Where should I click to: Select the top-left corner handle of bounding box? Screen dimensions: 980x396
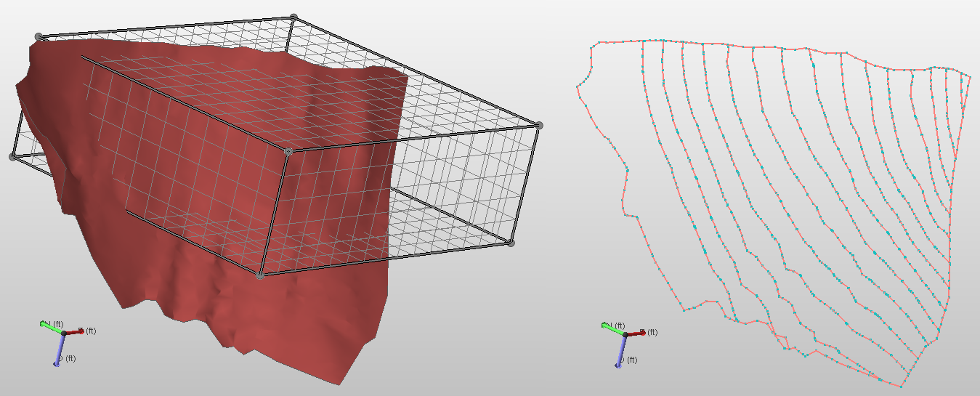(39, 36)
